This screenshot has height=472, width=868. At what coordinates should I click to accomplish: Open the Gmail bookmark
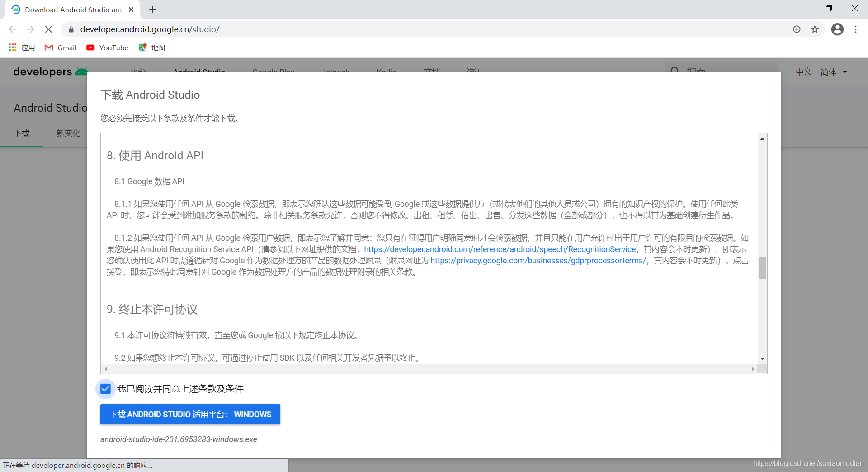(x=61, y=48)
